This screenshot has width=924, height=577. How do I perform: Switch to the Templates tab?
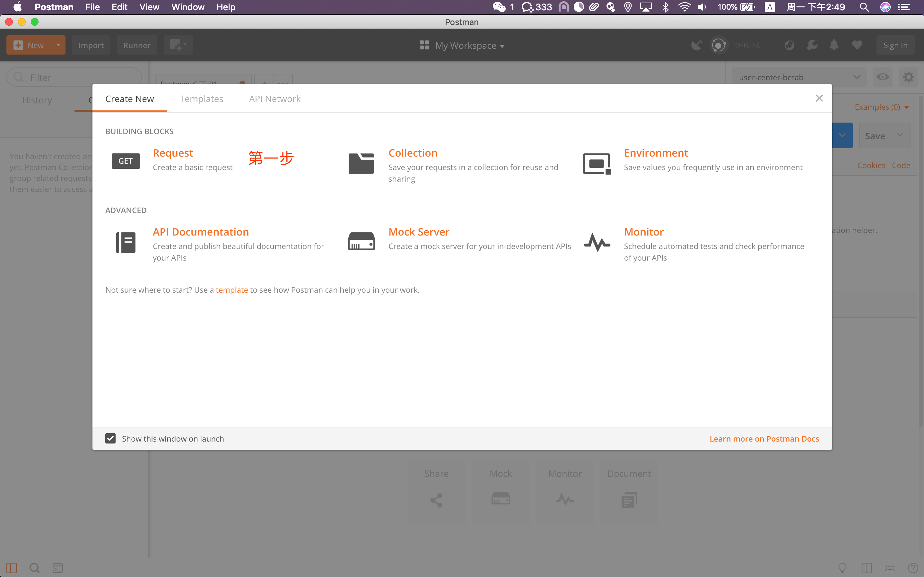[201, 99]
